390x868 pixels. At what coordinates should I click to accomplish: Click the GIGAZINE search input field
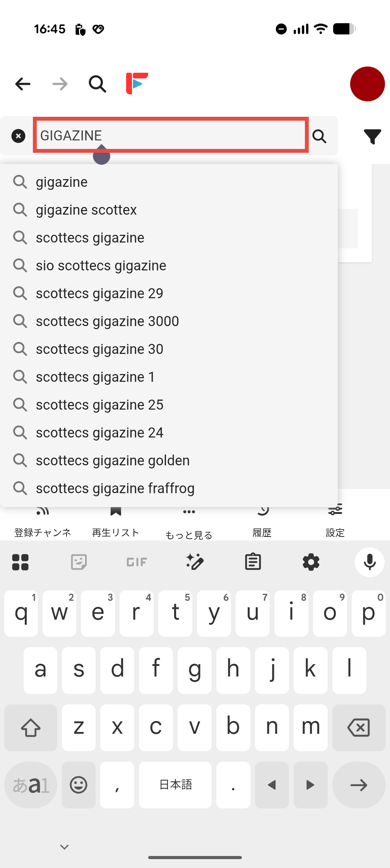coord(170,135)
